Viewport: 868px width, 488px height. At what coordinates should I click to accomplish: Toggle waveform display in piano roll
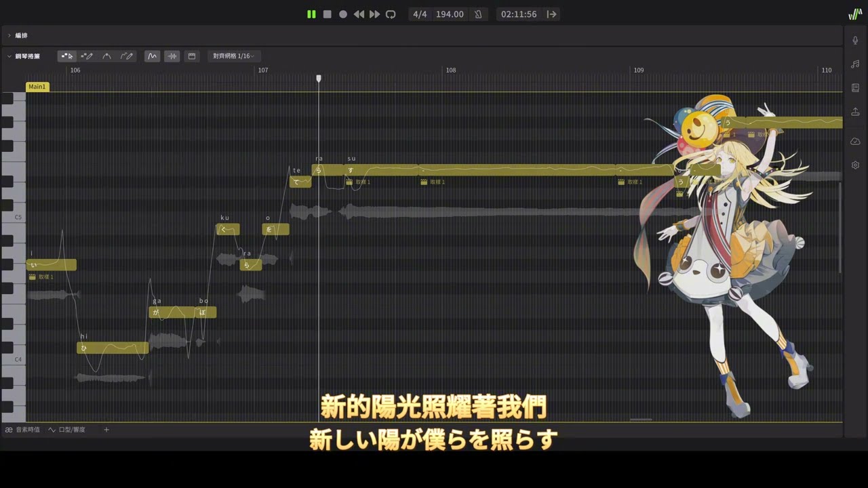click(172, 56)
